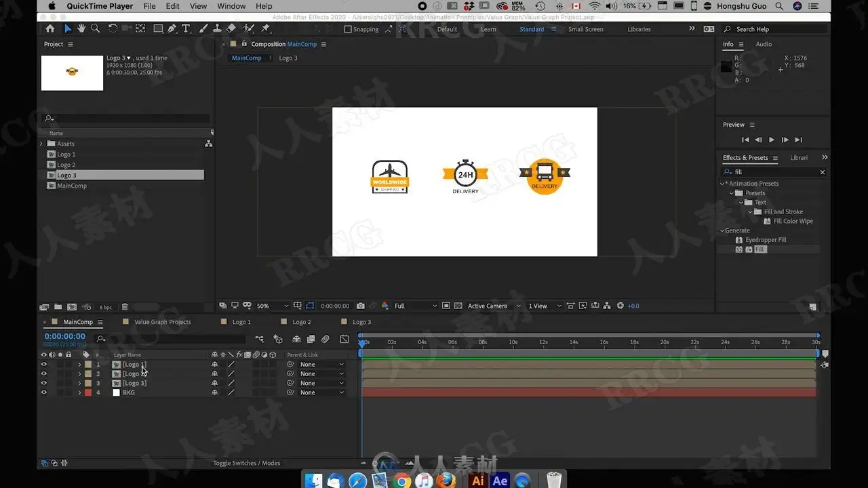Select the Roto Brush tool
The height and width of the screenshot is (488, 868).
pyautogui.click(x=248, y=28)
